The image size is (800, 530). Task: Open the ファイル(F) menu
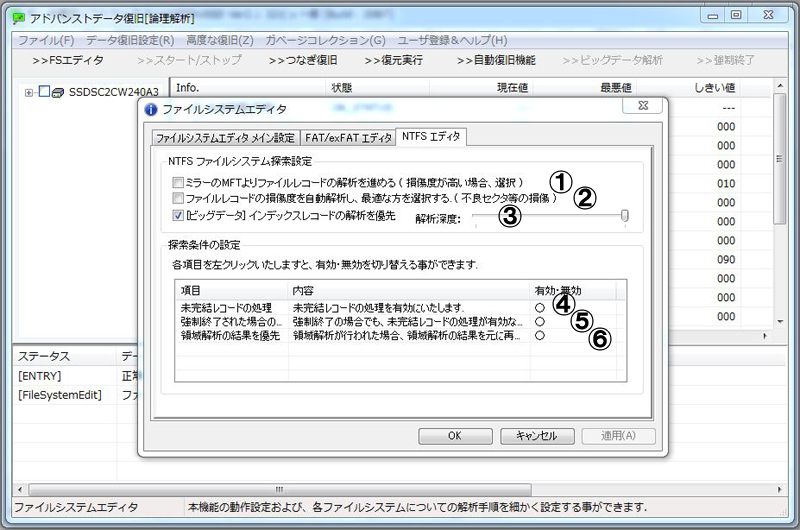coord(46,40)
